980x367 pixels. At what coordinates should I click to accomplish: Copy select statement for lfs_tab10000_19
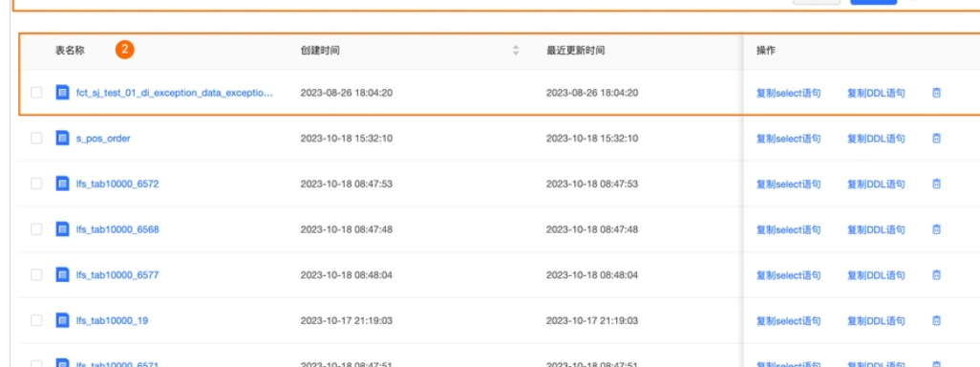click(x=788, y=321)
